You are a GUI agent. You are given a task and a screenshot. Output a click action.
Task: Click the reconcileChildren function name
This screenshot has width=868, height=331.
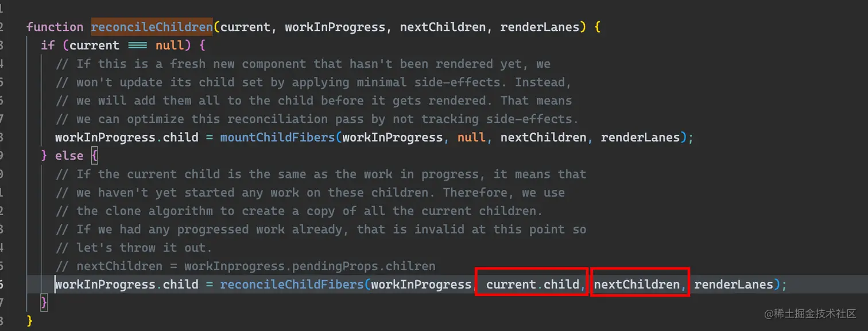point(152,27)
